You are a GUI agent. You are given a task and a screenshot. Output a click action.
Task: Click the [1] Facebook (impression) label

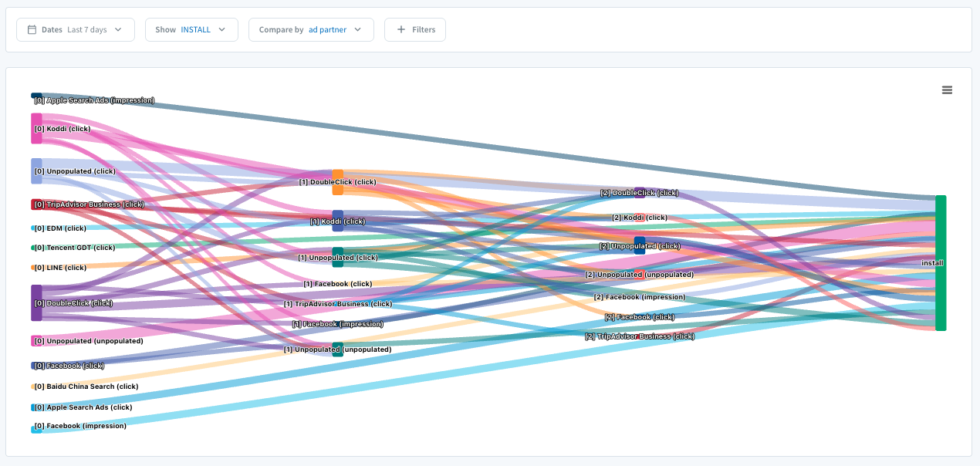click(337, 324)
